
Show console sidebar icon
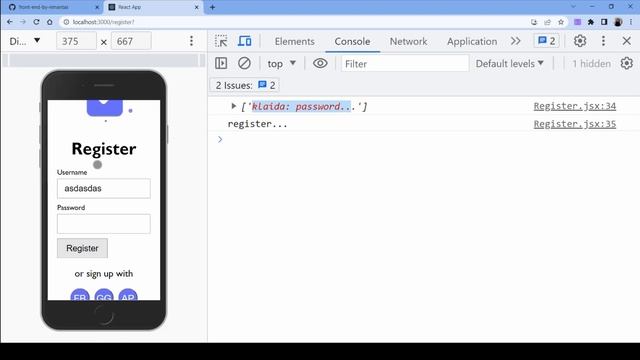(x=221, y=63)
